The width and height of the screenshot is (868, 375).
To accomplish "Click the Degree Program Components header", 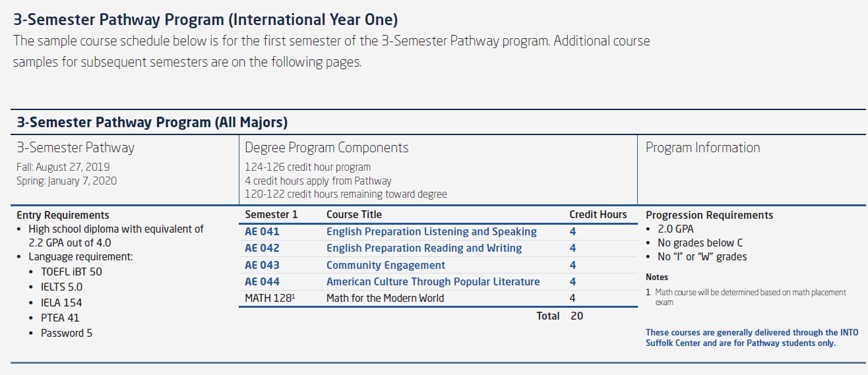I will [326, 148].
